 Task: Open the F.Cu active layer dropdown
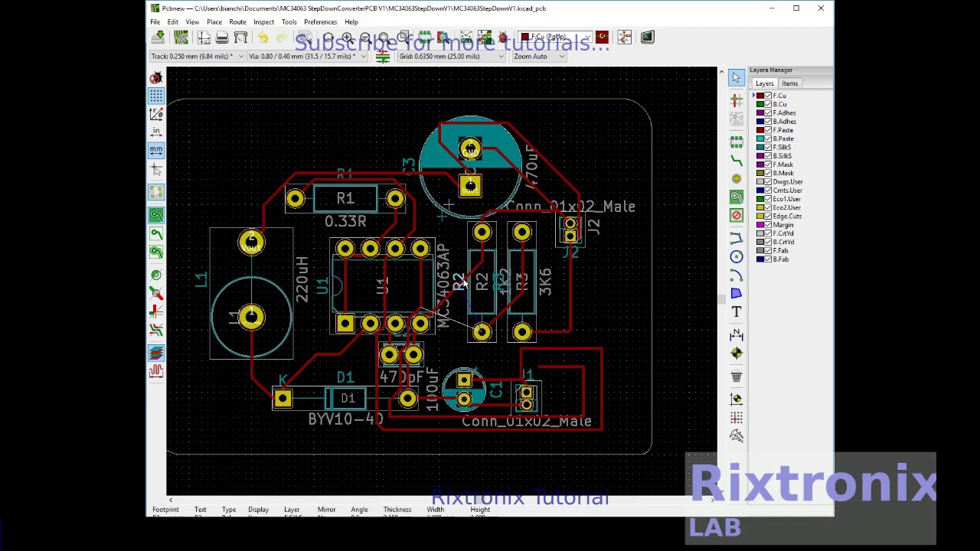(555, 37)
